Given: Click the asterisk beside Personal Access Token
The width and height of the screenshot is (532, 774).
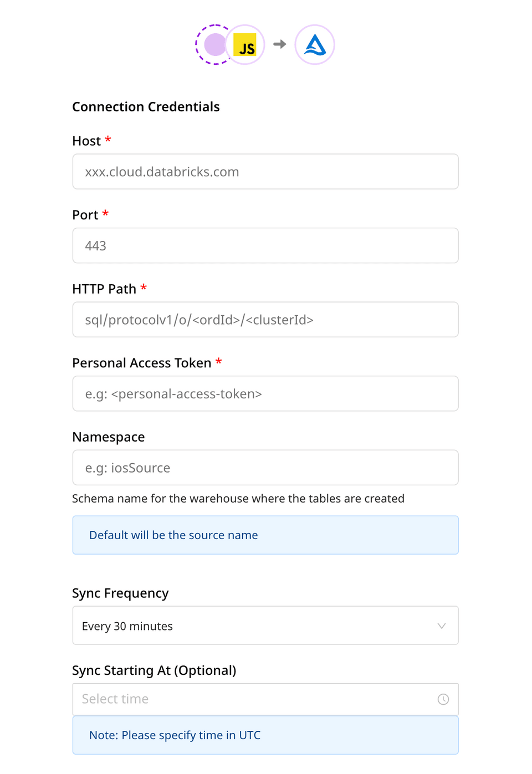Looking at the screenshot, I should 218,362.
